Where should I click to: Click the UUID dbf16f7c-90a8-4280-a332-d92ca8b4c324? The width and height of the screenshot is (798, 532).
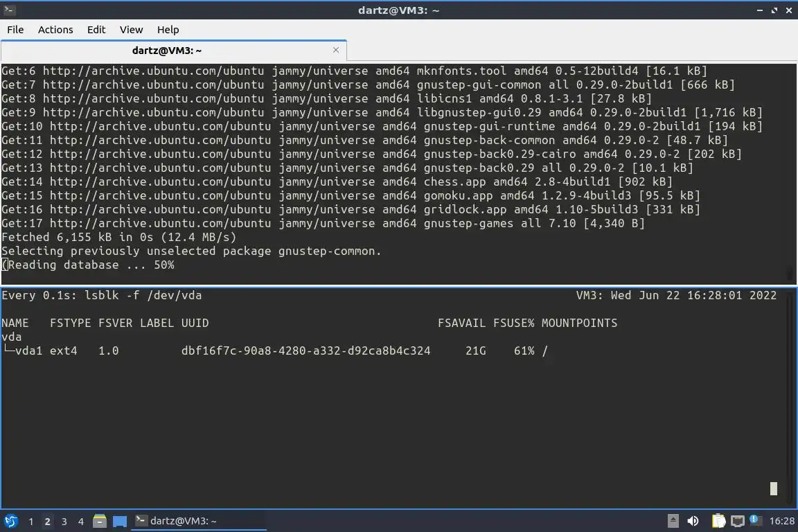click(x=306, y=351)
